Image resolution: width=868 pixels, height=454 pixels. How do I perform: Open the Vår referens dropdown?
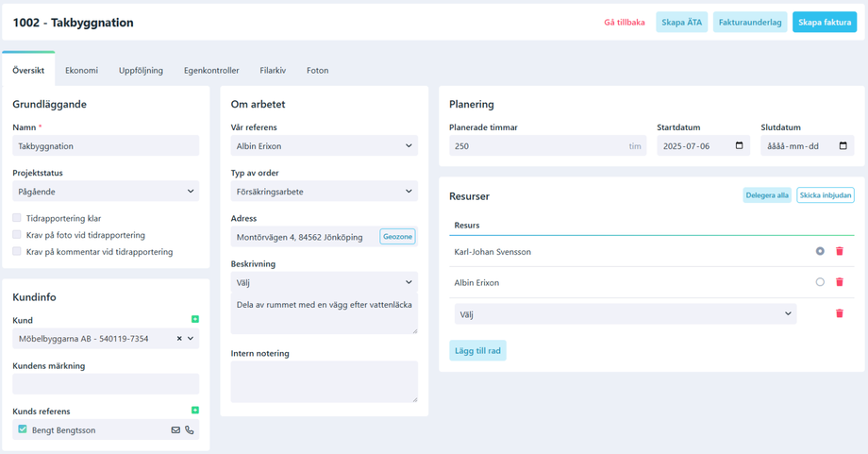pos(324,146)
